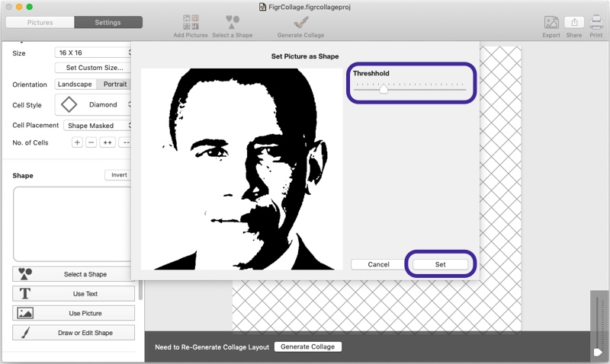Click the Threshold slider handle

384,89
